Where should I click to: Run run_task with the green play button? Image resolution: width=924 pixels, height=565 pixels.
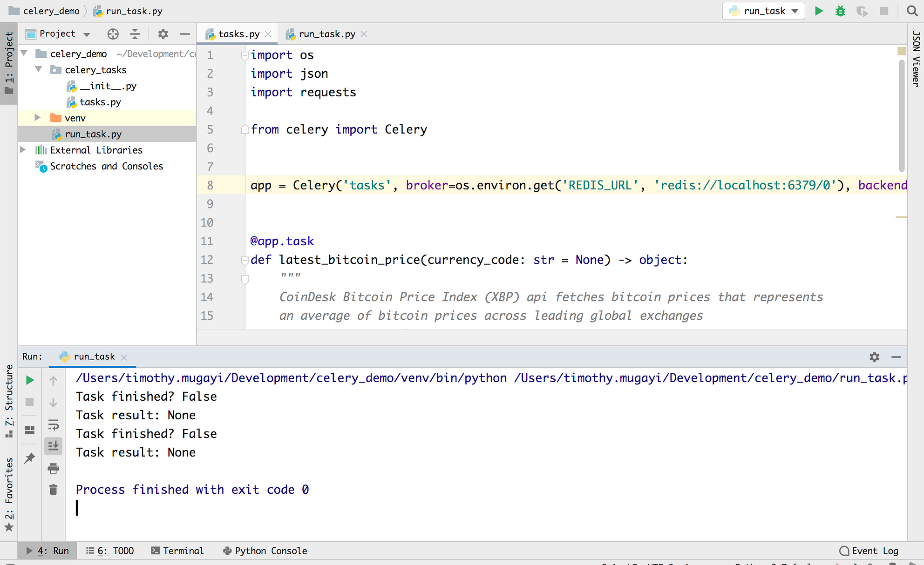819,11
